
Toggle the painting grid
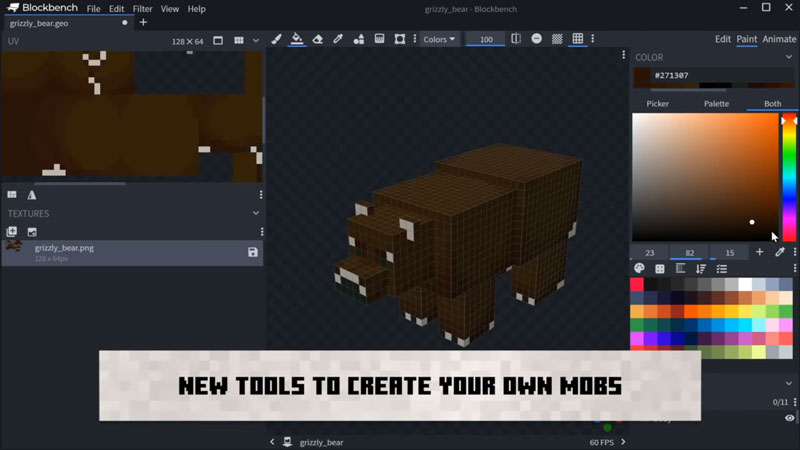point(578,39)
